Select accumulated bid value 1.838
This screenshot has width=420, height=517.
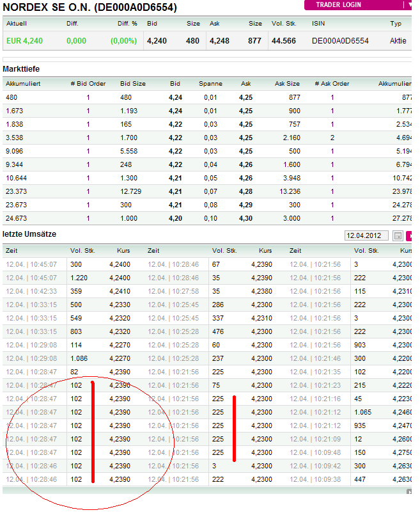click(15, 124)
